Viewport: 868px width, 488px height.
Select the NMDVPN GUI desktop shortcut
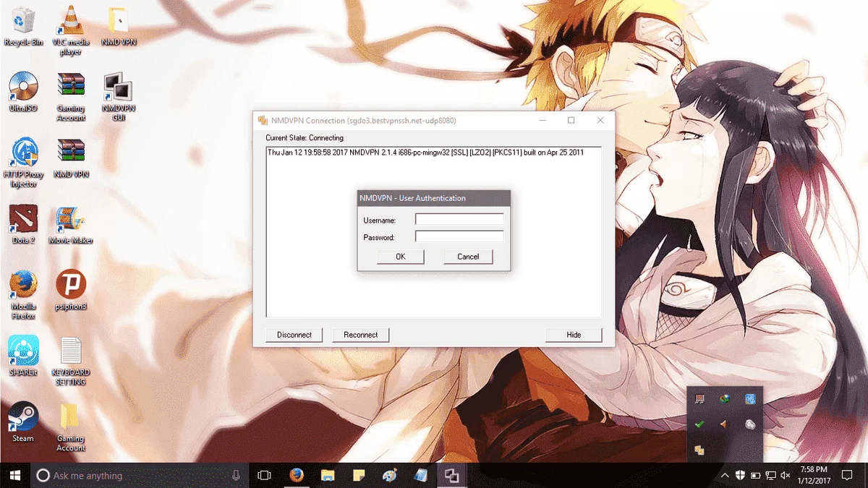(119, 96)
